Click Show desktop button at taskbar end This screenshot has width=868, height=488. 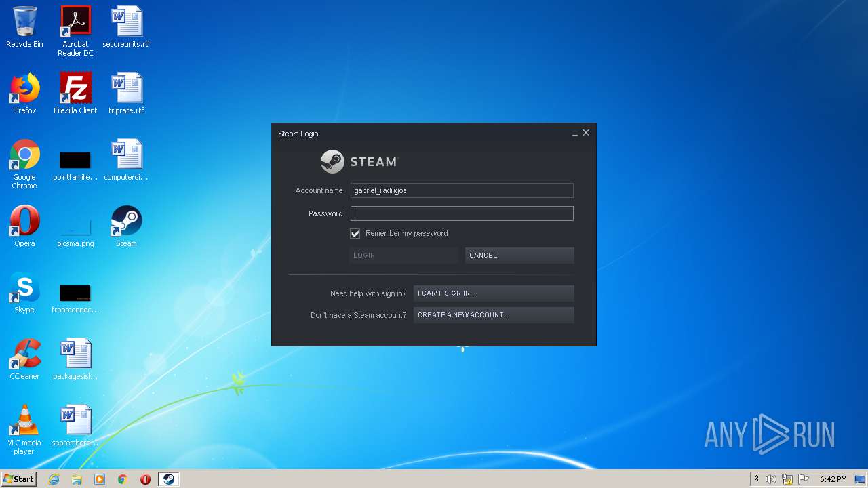[861, 479]
